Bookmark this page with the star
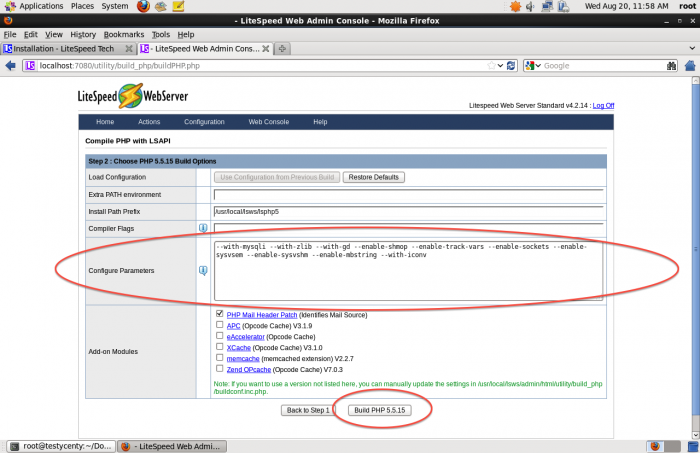Image resolution: width=700 pixels, height=453 pixels. [491, 66]
